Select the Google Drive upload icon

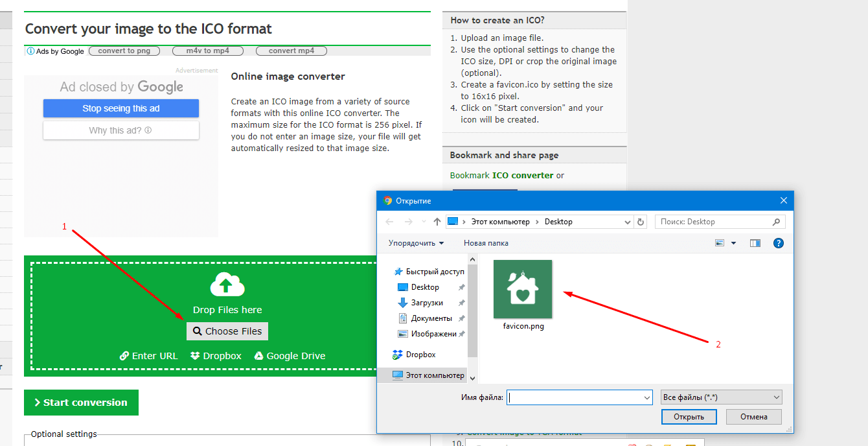[258, 355]
